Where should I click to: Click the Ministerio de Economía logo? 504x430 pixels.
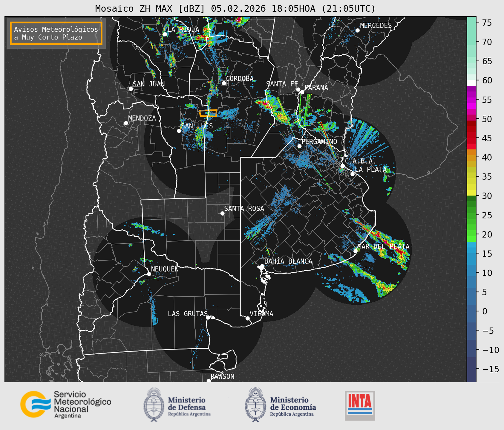point(280,405)
